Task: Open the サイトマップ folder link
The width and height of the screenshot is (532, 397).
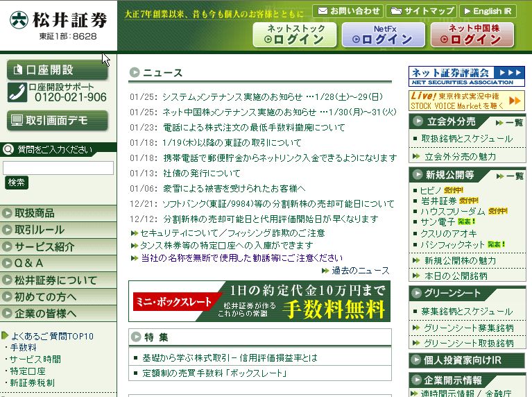Action: 420,11
